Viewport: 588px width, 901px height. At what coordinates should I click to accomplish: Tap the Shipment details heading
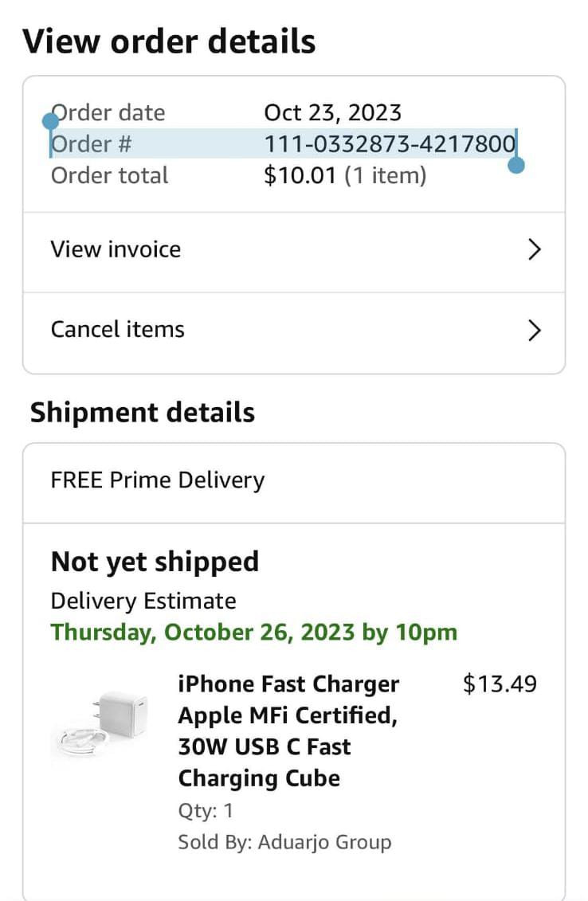143,413
